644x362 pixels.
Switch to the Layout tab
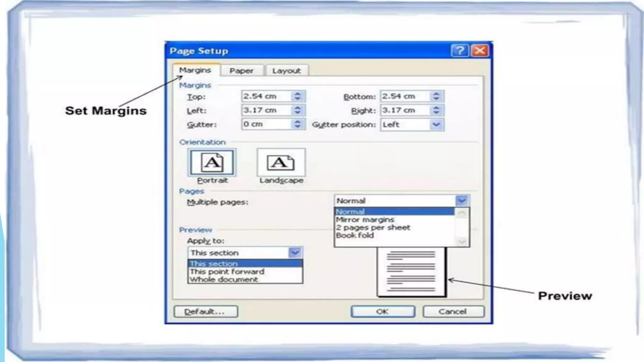pos(286,71)
